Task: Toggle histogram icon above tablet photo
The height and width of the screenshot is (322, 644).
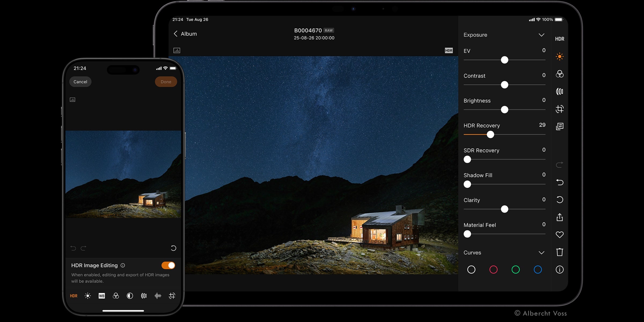Action: 177,50
